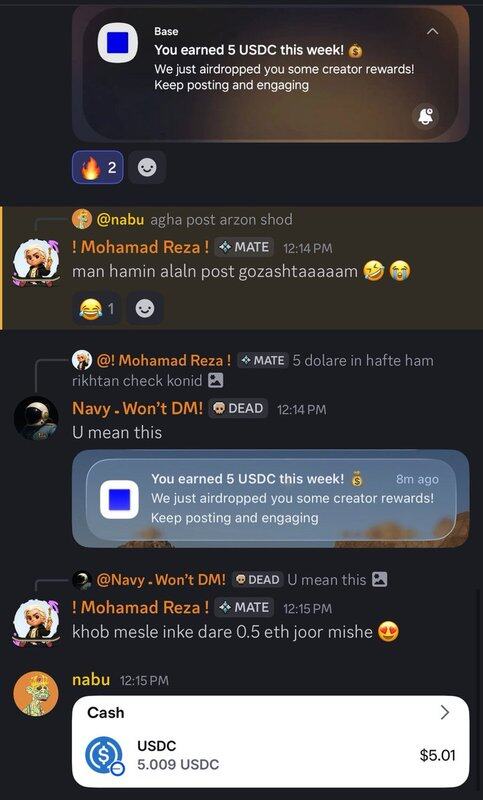
Task: Collapse the Base notification with the chevron
Action: point(432,32)
